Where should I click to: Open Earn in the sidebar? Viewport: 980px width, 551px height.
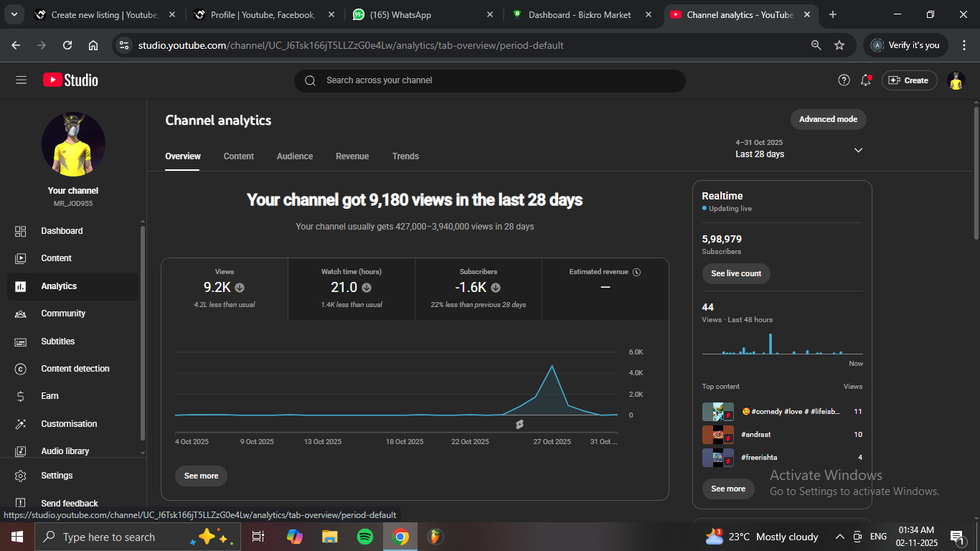(50, 396)
